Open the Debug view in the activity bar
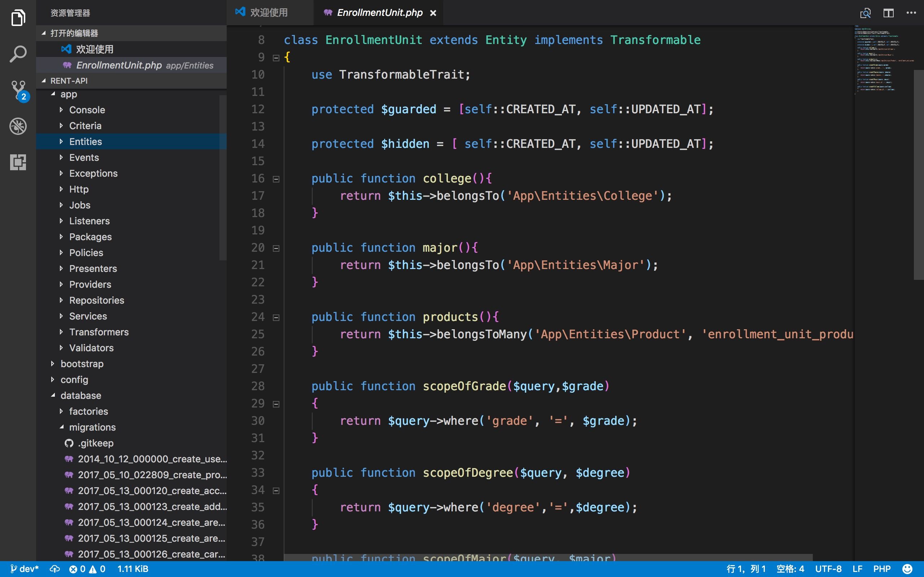Screen dimensions: 924x577 tap(18, 126)
